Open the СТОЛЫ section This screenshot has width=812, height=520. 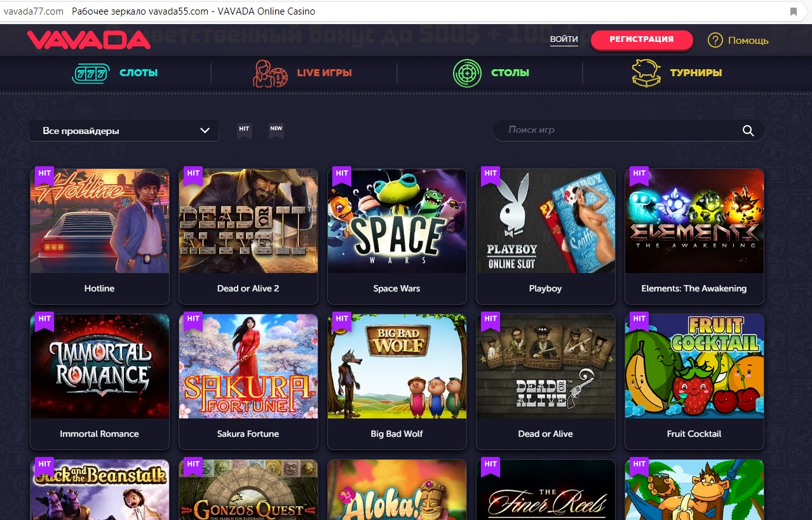tap(510, 73)
